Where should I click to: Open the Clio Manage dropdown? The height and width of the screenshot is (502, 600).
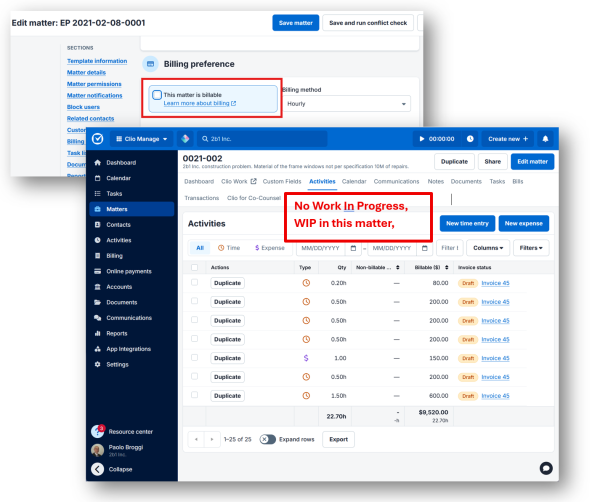[142, 139]
